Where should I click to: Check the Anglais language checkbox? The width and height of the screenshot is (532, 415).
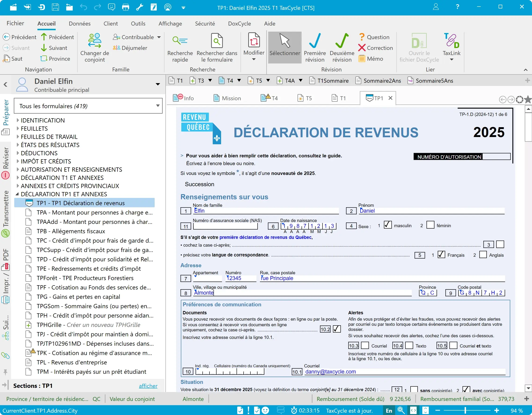(x=483, y=255)
